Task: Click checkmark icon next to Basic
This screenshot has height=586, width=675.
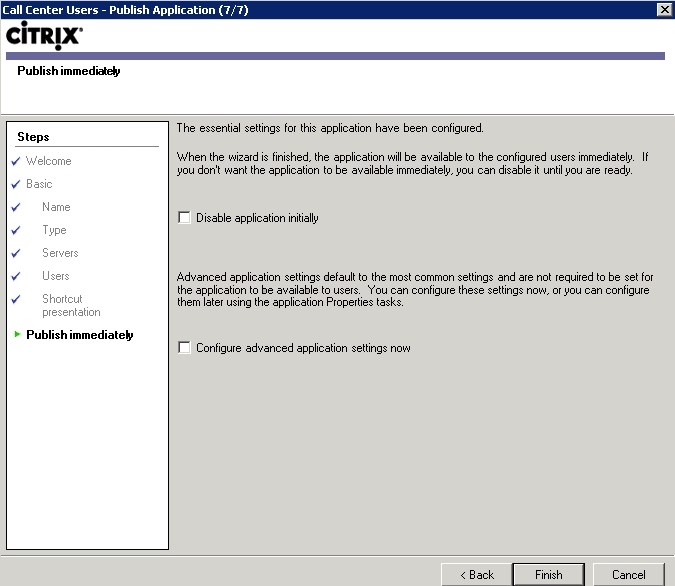Action: point(16,184)
